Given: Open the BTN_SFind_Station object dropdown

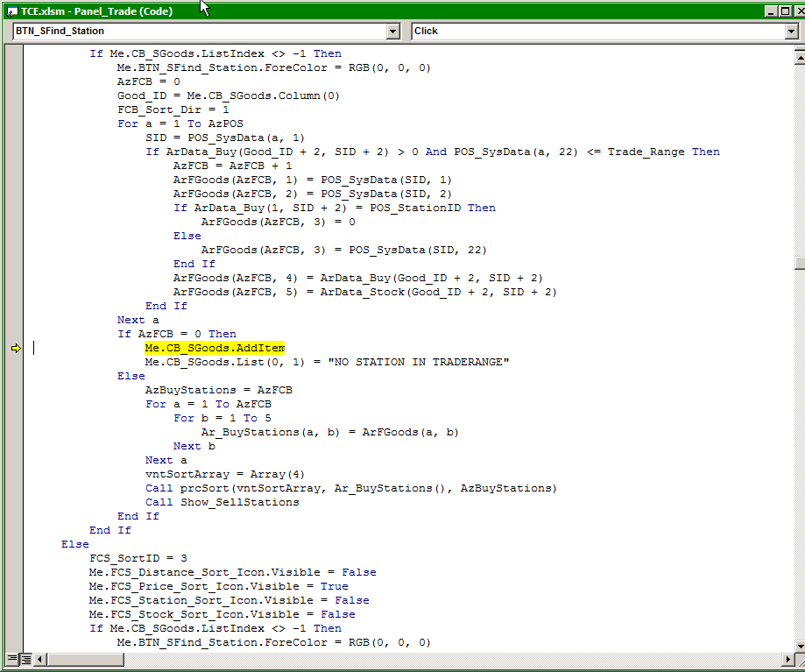Looking at the screenshot, I should click(392, 32).
